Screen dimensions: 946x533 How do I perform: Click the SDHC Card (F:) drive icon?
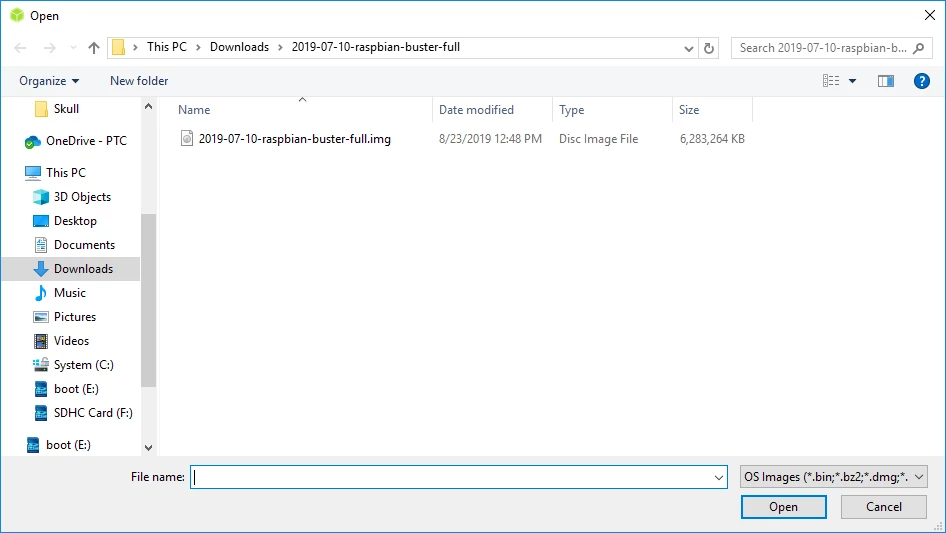click(x=40, y=413)
